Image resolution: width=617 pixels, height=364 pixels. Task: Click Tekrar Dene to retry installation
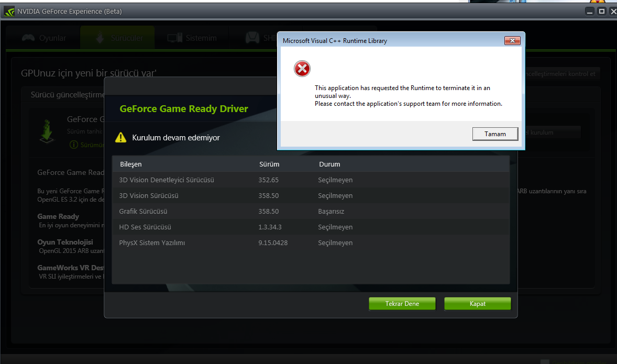[402, 304]
